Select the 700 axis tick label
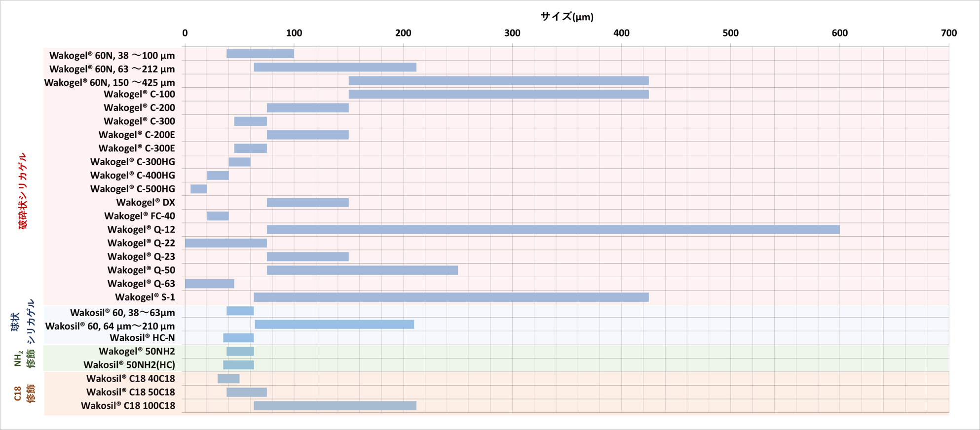 948,33
